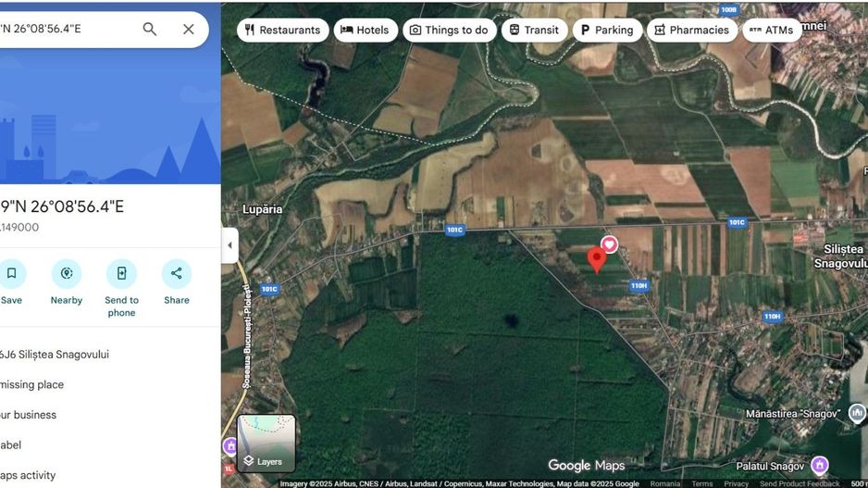Focus the coordinates search field
The height and width of the screenshot is (488, 868).
(x=67, y=29)
